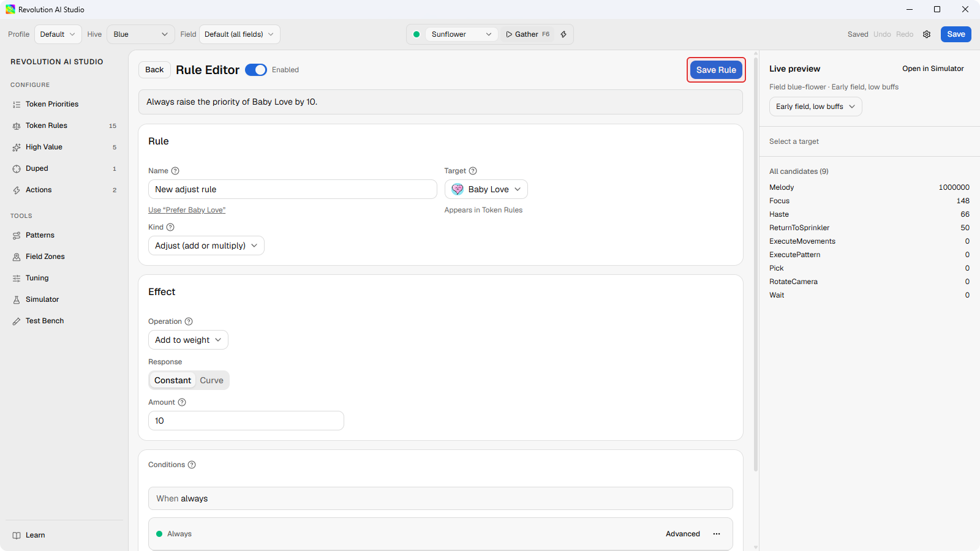This screenshot has height=551, width=980.
Task: Open Patterns tool
Action: (x=64, y=235)
